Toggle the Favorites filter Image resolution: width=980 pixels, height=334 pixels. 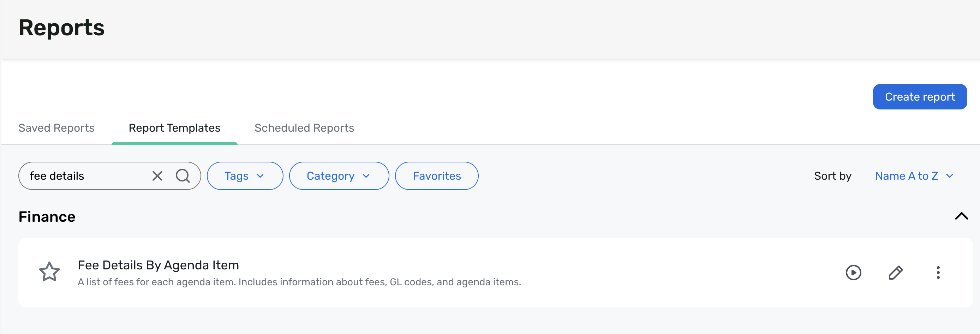point(437,176)
